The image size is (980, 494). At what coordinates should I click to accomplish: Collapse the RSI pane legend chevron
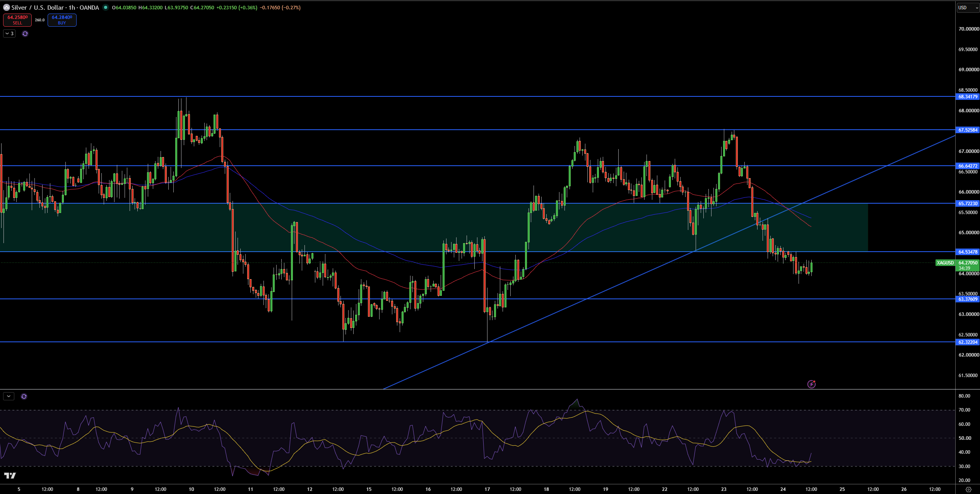point(9,396)
